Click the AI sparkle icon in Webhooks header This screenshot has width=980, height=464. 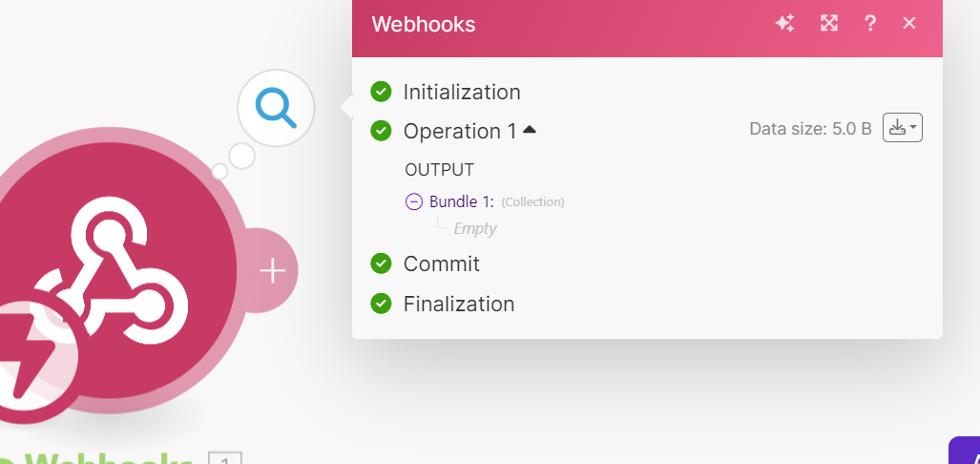coord(784,24)
